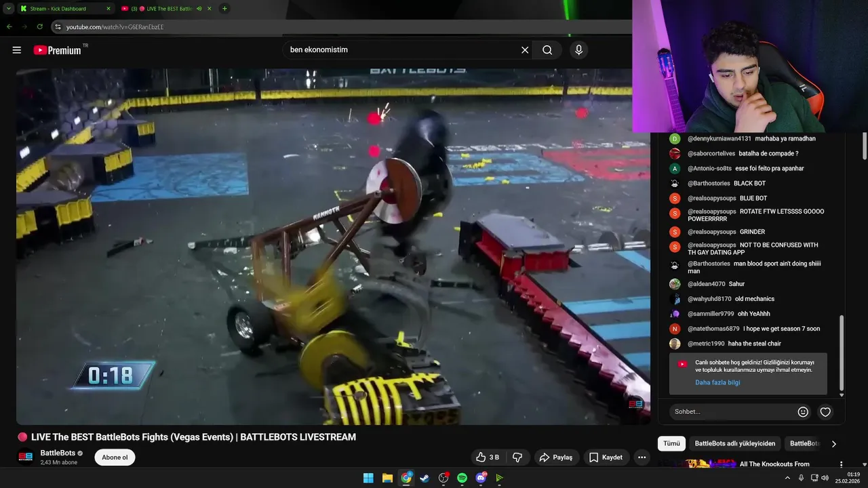Click @Antonio-so8ts chat message
Viewport: 868px width, 488px height.
coord(769,169)
